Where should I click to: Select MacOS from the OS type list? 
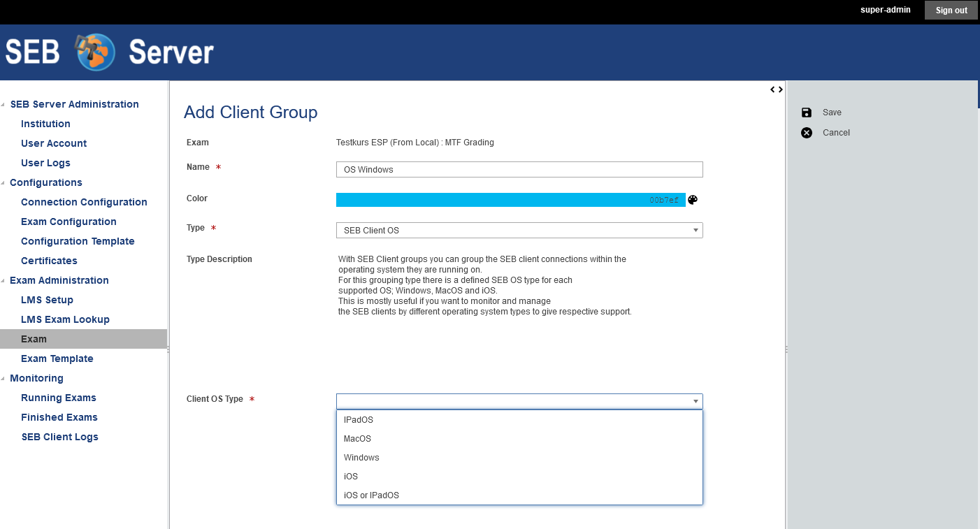[356, 438]
